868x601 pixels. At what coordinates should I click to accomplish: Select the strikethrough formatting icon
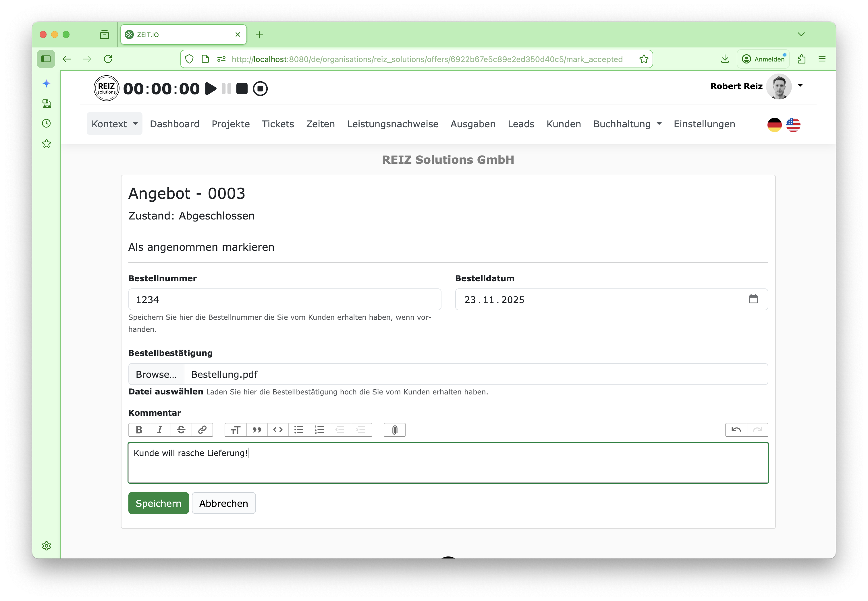click(x=182, y=430)
